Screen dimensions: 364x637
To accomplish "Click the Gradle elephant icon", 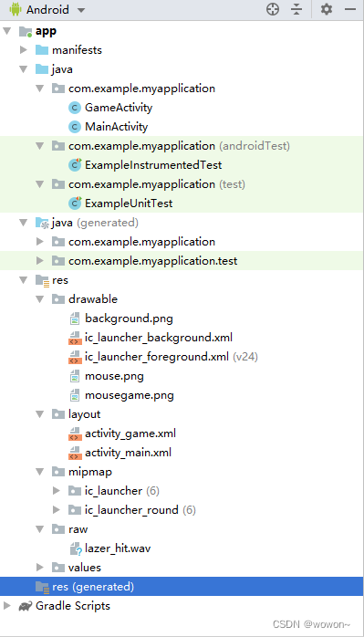I will (x=26, y=607).
